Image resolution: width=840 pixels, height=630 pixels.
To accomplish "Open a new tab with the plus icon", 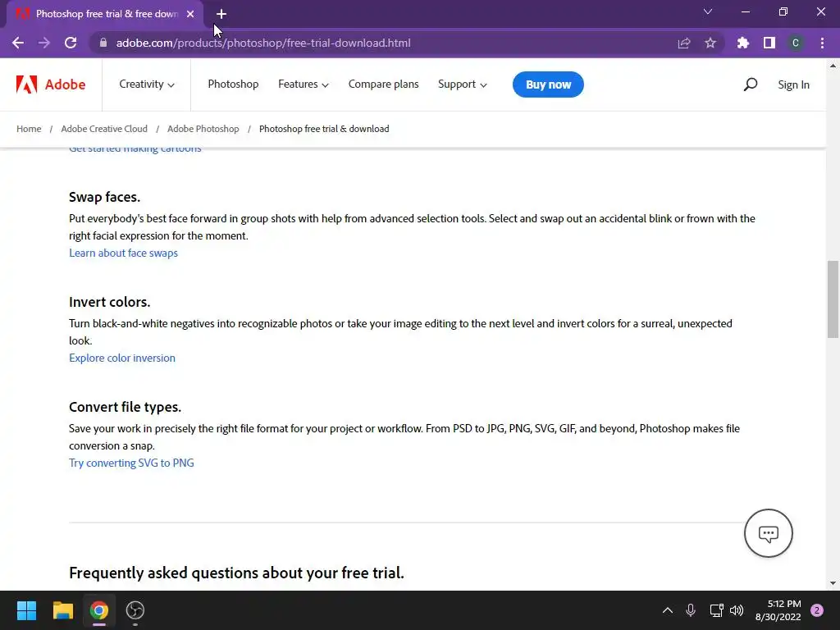I will (x=221, y=14).
